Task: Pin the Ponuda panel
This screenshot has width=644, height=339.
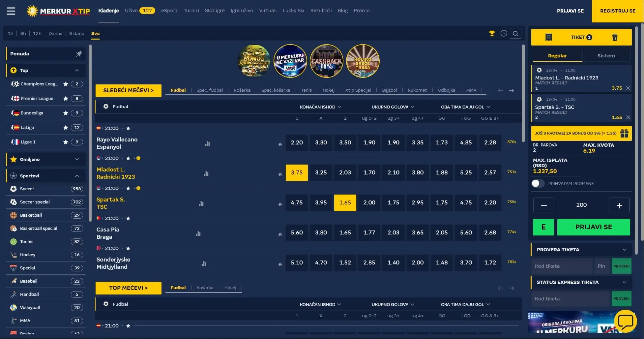Action: 79,54
